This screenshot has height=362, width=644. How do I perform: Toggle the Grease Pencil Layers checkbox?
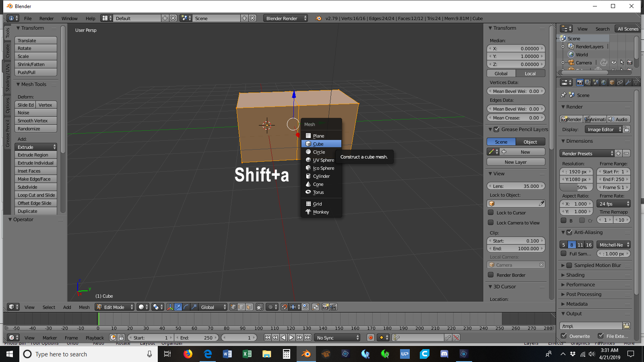click(496, 129)
